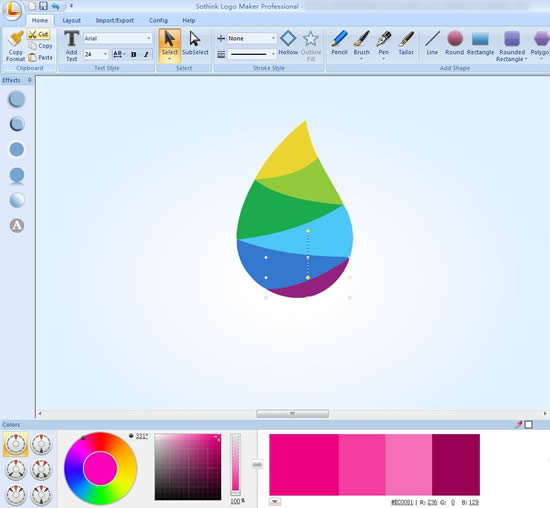Undo with the blue arrow icon
Screen dimensions: 550x508
point(55,6)
